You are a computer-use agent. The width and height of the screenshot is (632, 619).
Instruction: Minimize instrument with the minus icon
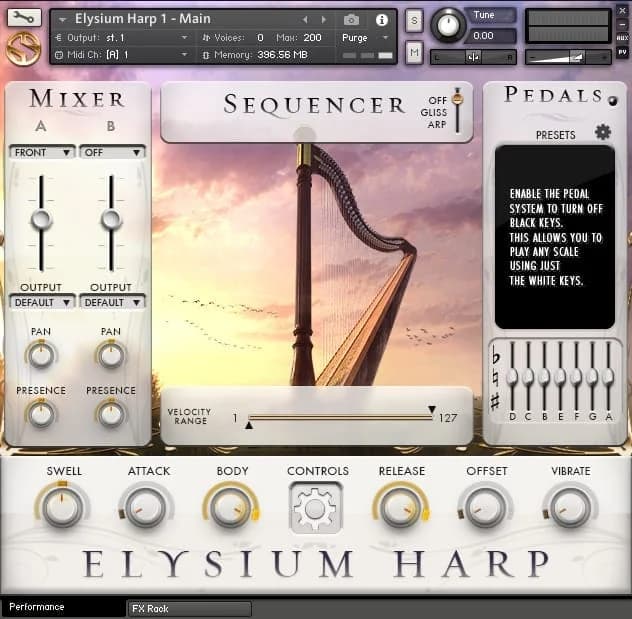tap(623, 24)
